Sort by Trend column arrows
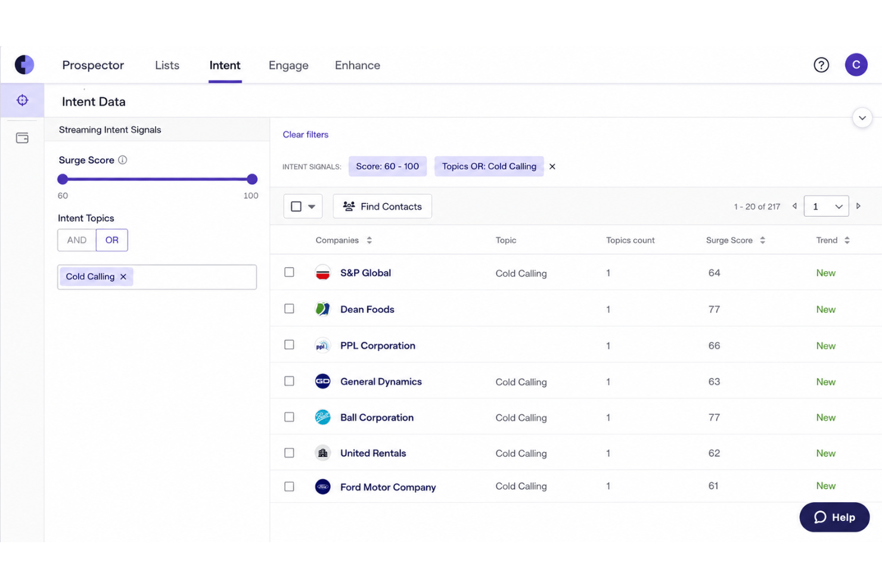The width and height of the screenshot is (882, 588). [847, 240]
